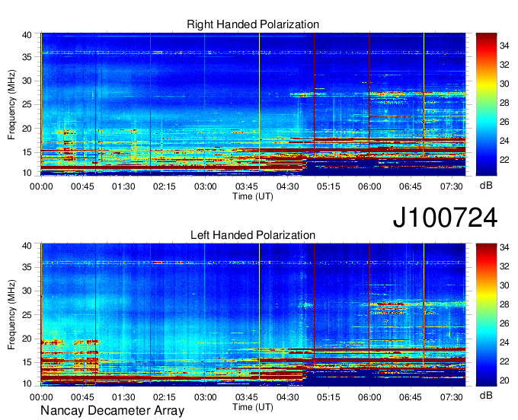Click the 00:45 tick label on the bottom plot
518x420 pixels.
tap(82, 397)
